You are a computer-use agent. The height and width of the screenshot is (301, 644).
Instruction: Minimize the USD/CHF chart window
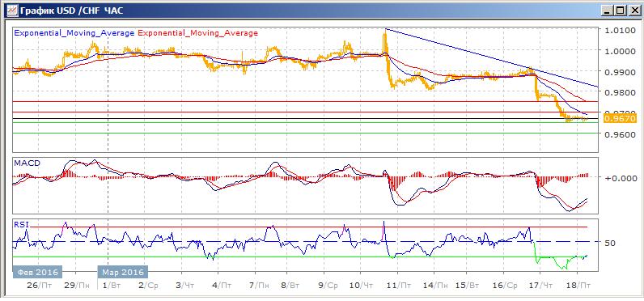[x=608, y=11]
